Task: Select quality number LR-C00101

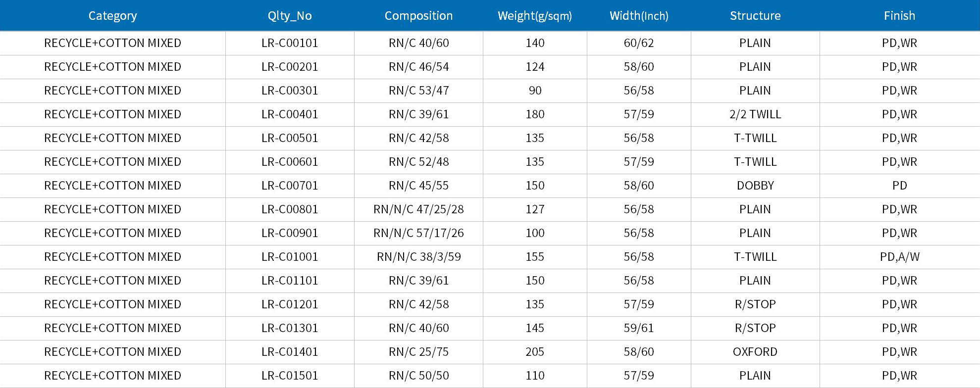Action: click(290, 43)
